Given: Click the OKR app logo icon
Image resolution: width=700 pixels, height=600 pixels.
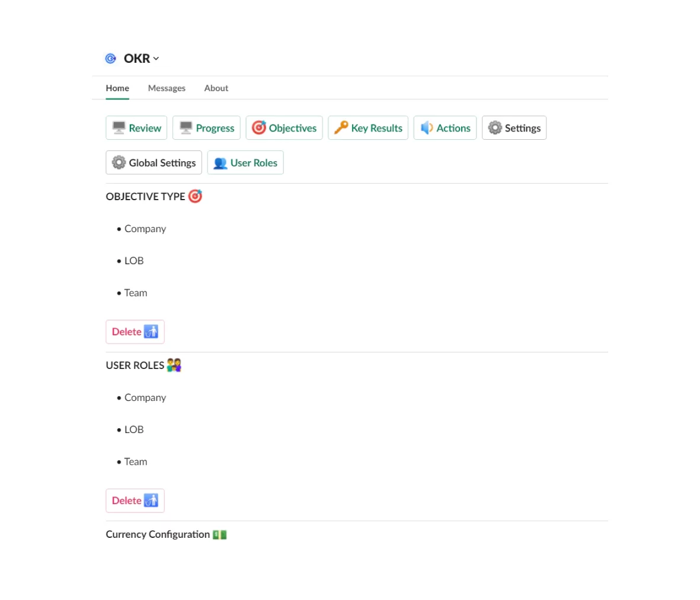Looking at the screenshot, I should pyautogui.click(x=110, y=58).
